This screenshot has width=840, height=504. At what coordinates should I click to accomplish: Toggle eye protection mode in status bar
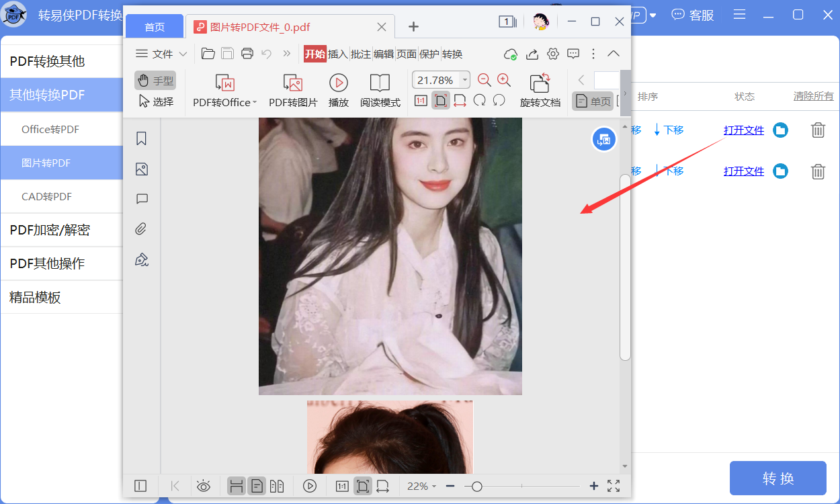[204, 486]
